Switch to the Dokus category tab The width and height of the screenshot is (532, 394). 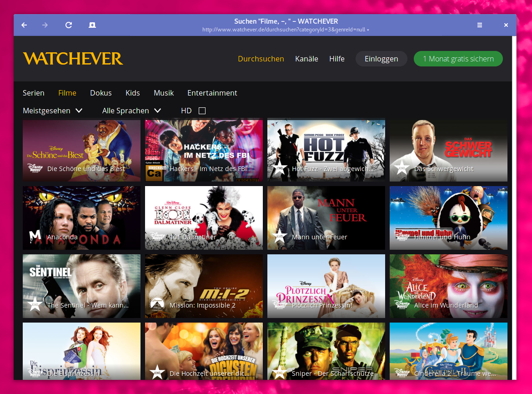[x=101, y=93]
